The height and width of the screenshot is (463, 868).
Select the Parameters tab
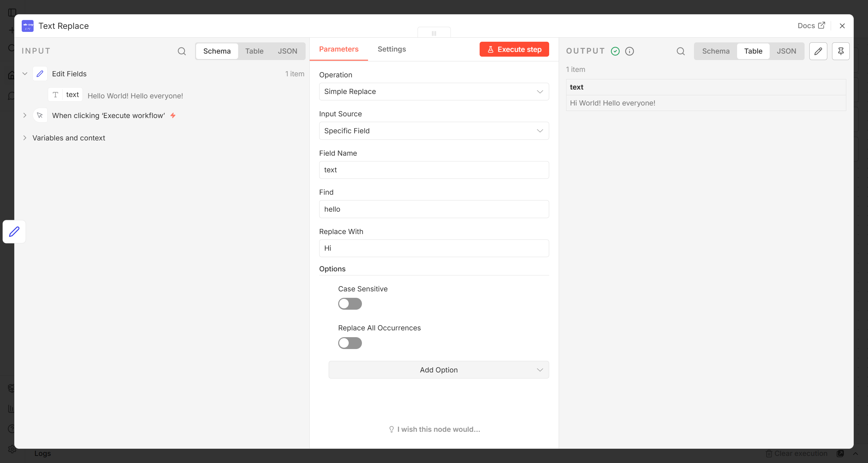coord(339,49)
